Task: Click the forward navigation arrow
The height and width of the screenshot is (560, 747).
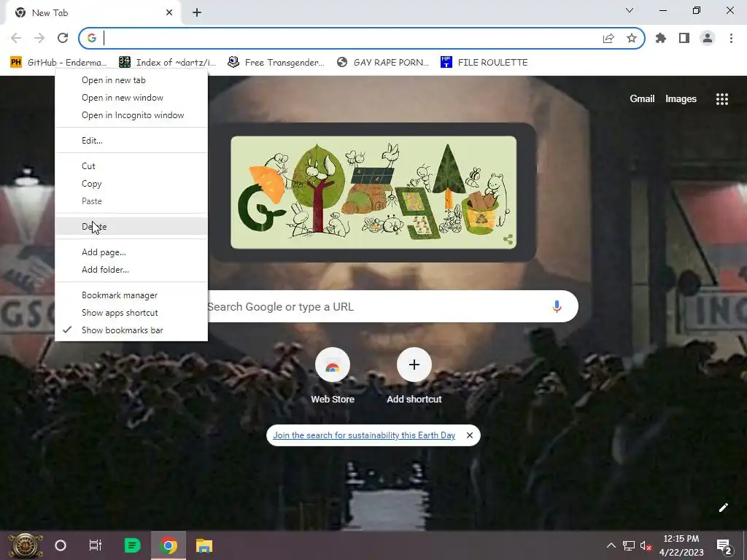Action: (39, 38)
